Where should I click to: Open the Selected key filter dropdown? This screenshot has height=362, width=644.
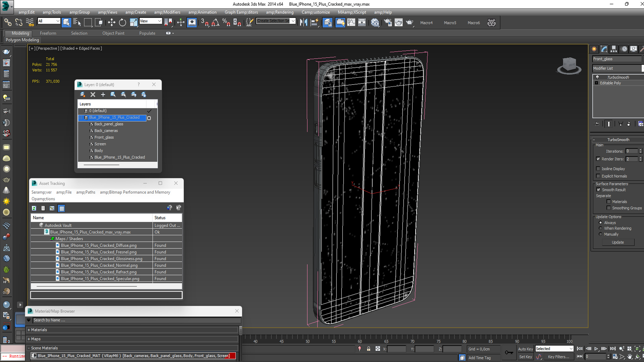pyautogui.click(x=554, y=349)
